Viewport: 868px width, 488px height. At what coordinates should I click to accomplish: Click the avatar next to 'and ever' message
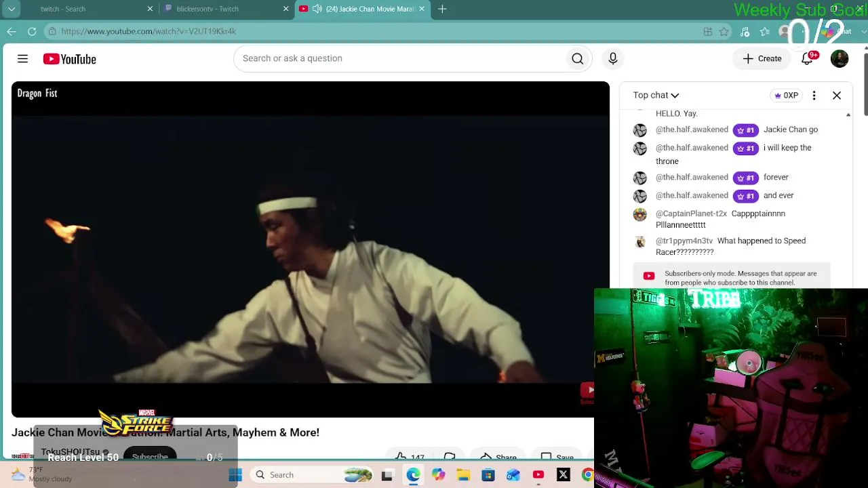(640, 196)
